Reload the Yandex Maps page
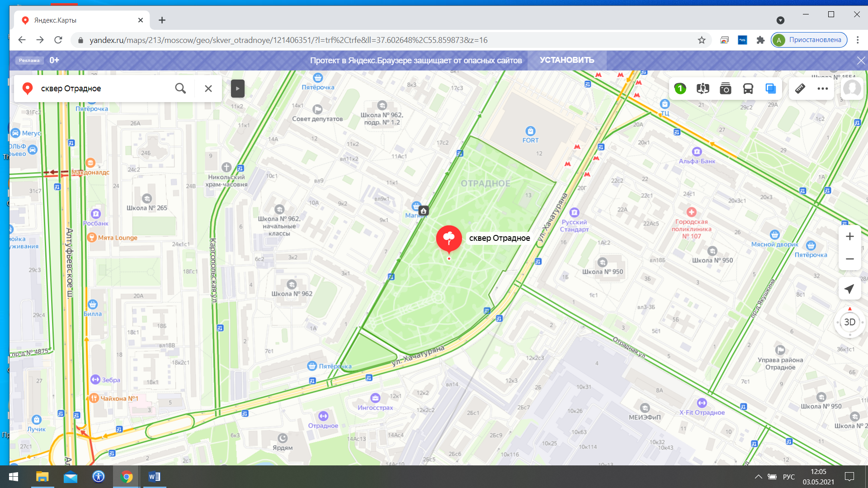 (x=58, y=40)
